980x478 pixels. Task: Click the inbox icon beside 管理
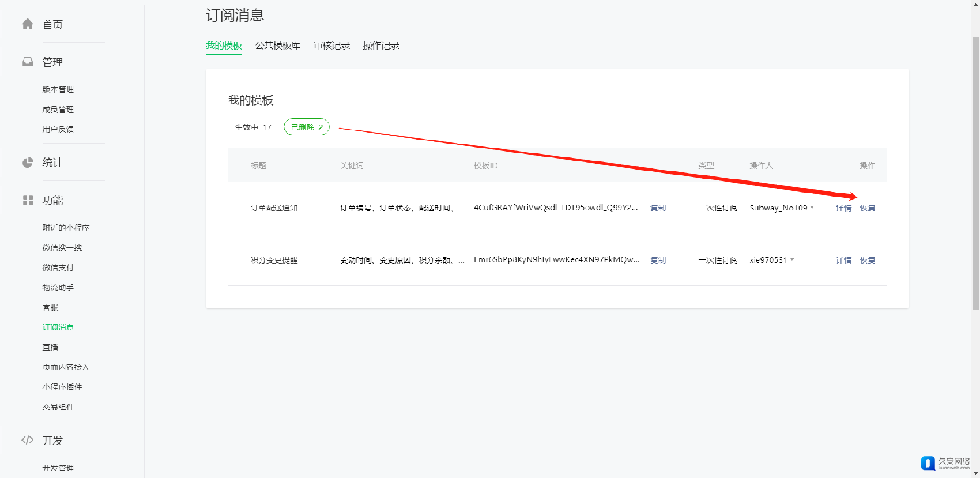pos(28,62)
